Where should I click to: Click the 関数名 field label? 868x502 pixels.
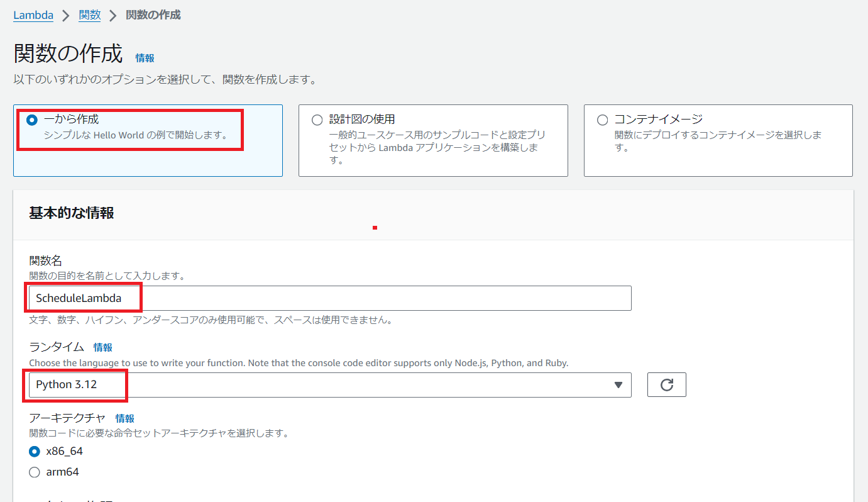pos(45,260)
